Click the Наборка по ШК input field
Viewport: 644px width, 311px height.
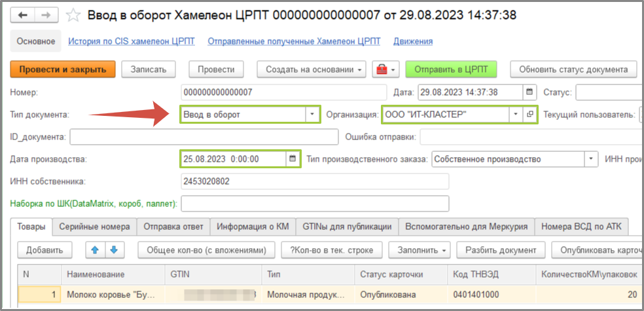[315, 204]
